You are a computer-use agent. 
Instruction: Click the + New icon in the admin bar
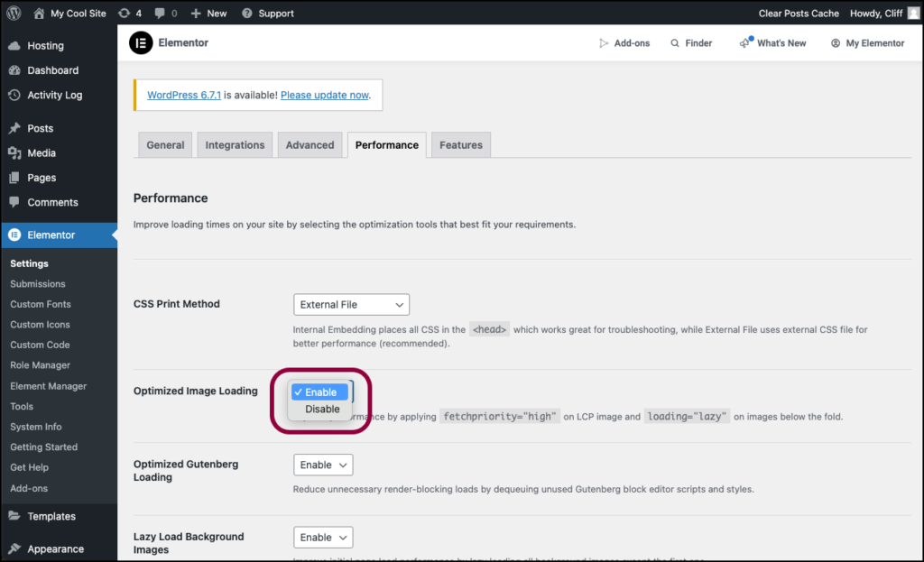click(x=197, y=13)
